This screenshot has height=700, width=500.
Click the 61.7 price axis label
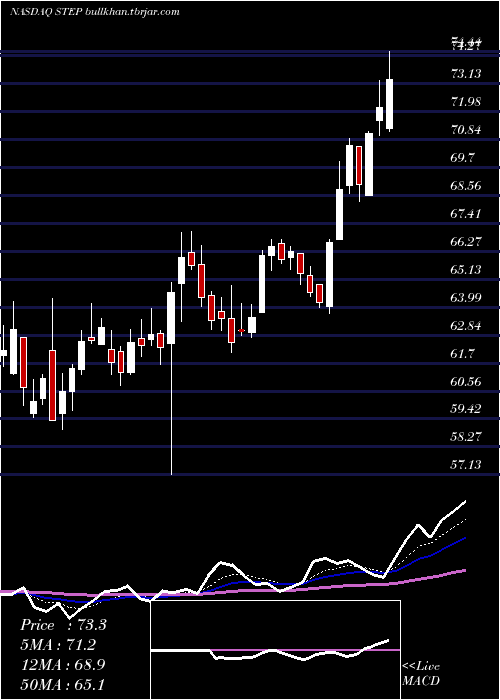[x=464, y=354]
